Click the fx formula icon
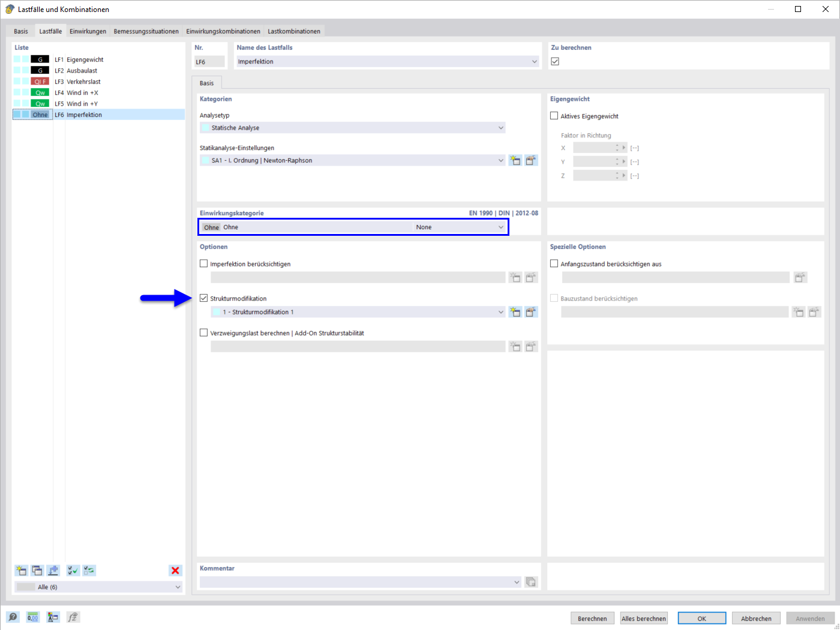The height and width of the screenshot is (630, 840). point(73,617)
